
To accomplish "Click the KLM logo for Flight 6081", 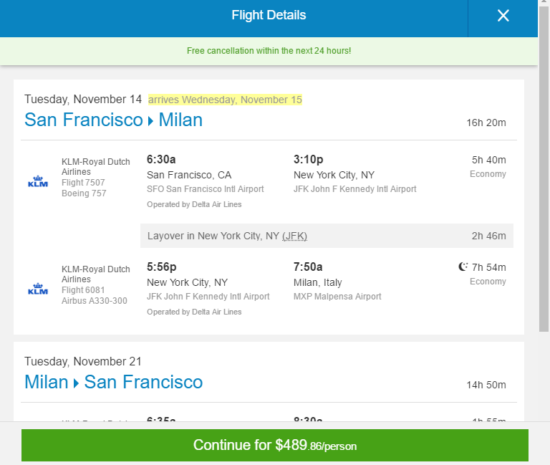I will 38,289.
